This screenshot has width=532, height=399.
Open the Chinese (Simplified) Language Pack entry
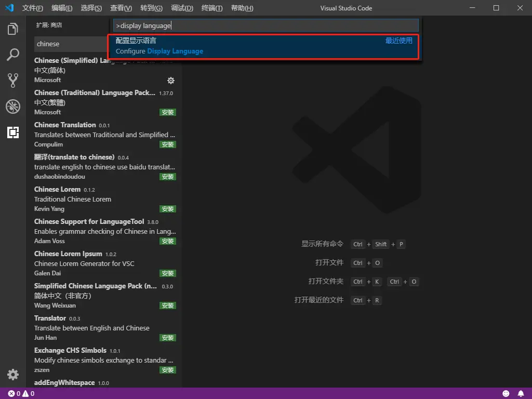(105, 70)
